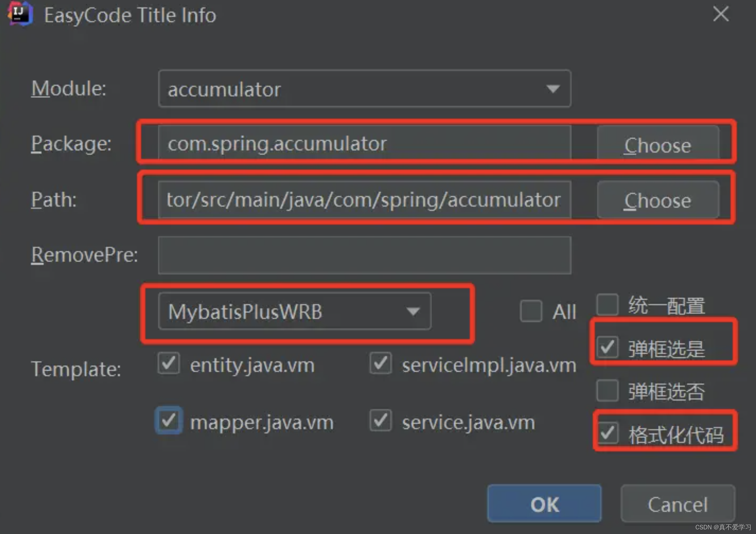Uncheck the 格式化代码 option
This screenshot has width=756, height=534.
(x=607, y=433)
